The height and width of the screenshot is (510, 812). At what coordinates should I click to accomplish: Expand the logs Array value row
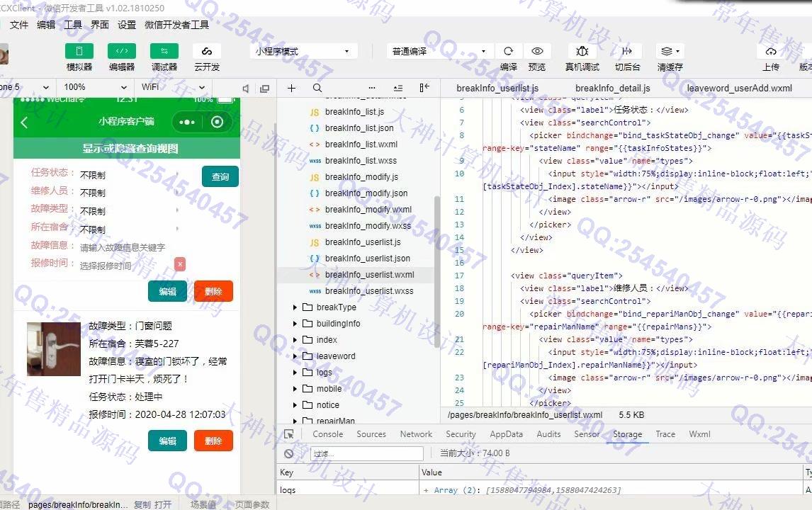tap(427, 490)
